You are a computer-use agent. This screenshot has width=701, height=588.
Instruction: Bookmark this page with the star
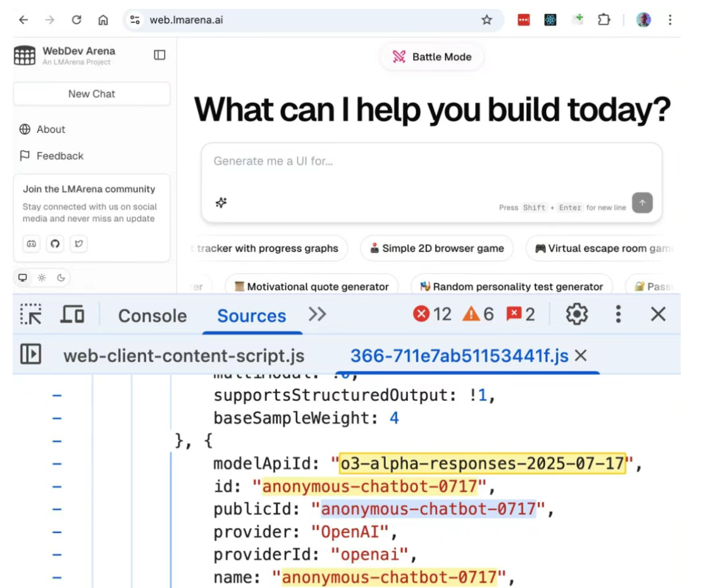(x=487, y=20)
